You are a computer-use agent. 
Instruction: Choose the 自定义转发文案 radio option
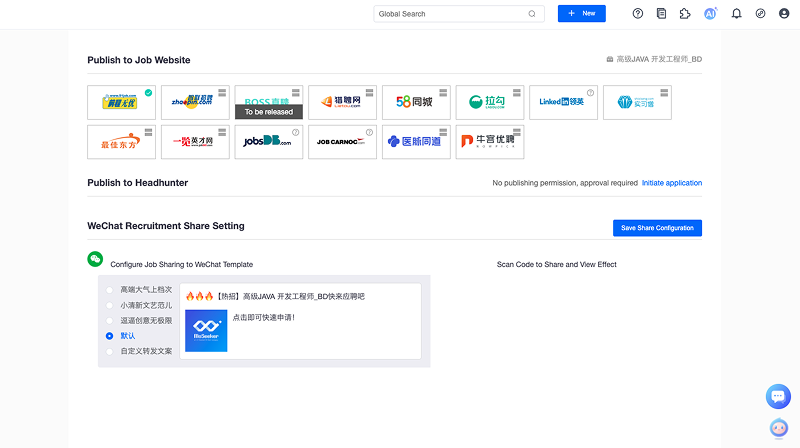click(x=110, y=351)
